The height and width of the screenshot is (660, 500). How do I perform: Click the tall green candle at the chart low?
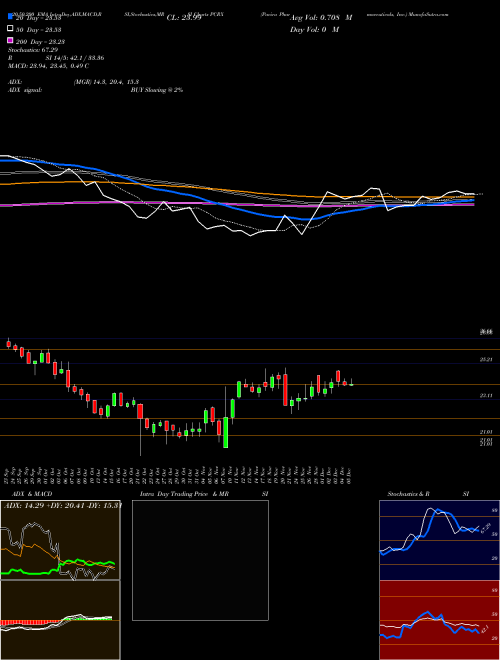226,432
